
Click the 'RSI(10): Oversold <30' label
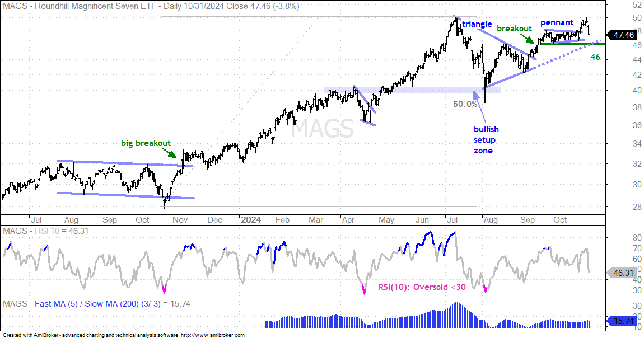pos(422,287)
